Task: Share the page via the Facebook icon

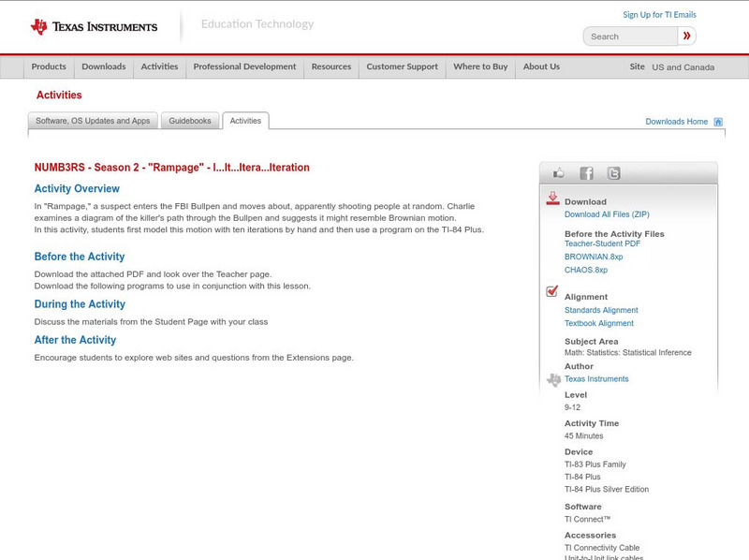Action: (x=586, y=172)
